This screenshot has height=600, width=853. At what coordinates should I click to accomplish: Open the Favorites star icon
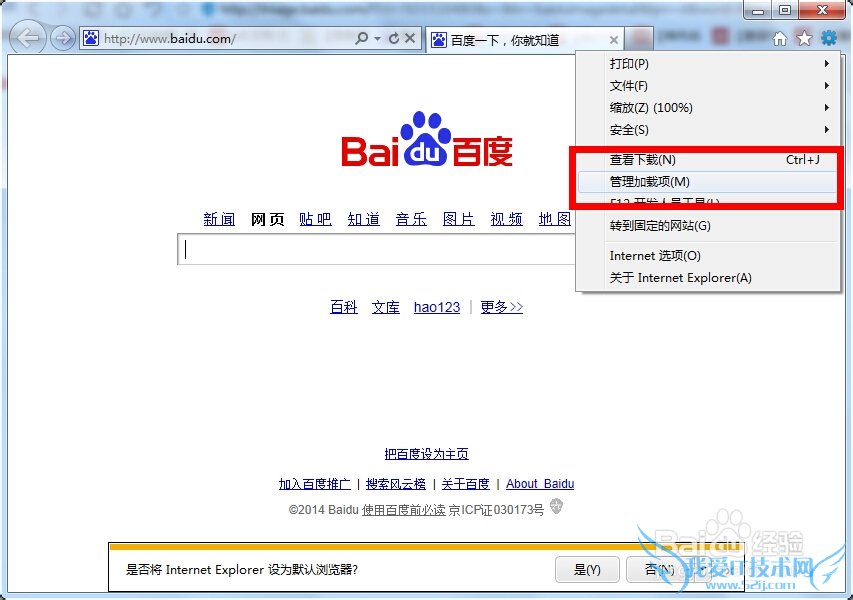[x=804, y=39]
